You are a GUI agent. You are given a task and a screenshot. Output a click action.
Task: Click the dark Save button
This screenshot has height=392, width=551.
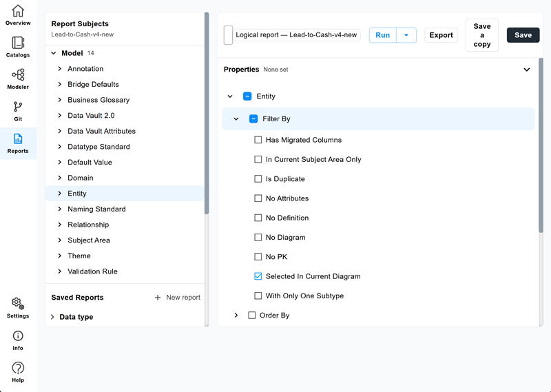coord(523,35)
